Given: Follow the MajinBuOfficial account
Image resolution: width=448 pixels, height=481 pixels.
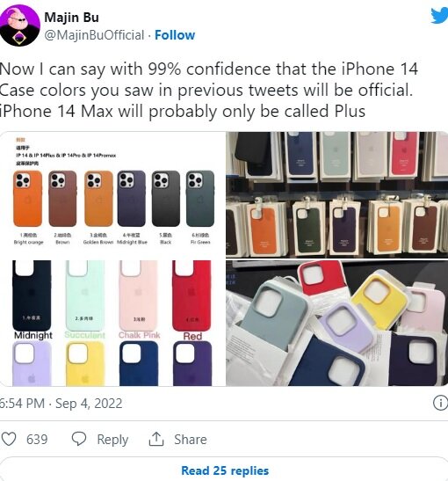Looking at the screenshot, I should coord(175,35).
